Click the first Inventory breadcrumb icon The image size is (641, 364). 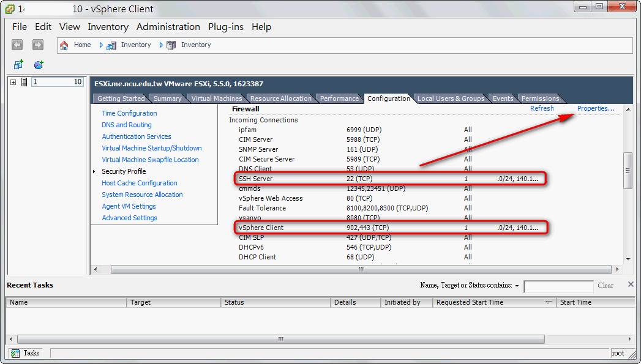[111, 45]
